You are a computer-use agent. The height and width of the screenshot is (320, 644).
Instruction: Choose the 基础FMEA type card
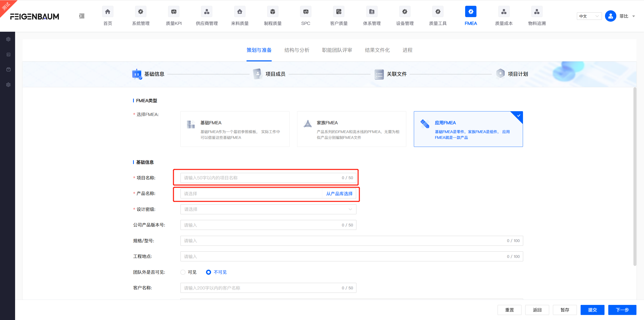point(235,129)
